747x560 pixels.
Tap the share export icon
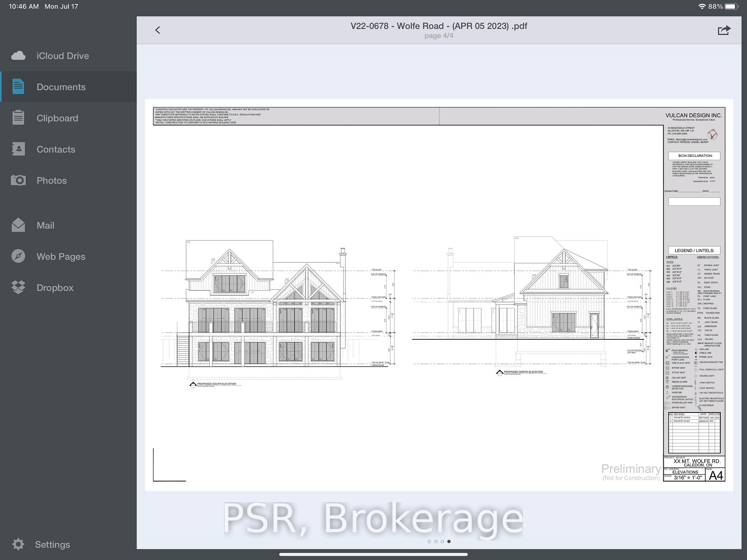coord(724,30)
